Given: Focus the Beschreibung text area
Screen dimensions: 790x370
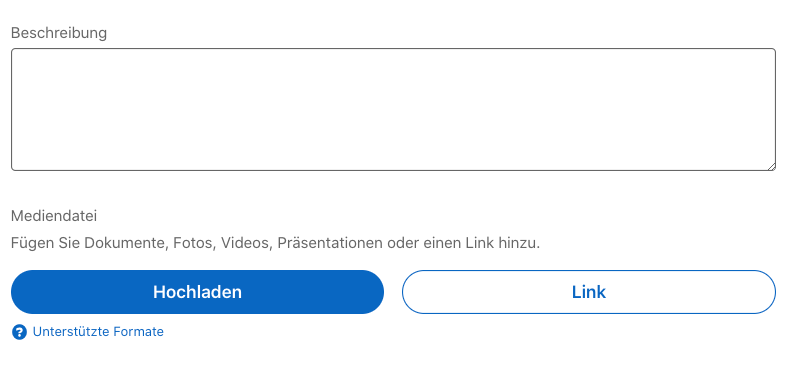Looking at the screenshot, I should 393,109.
